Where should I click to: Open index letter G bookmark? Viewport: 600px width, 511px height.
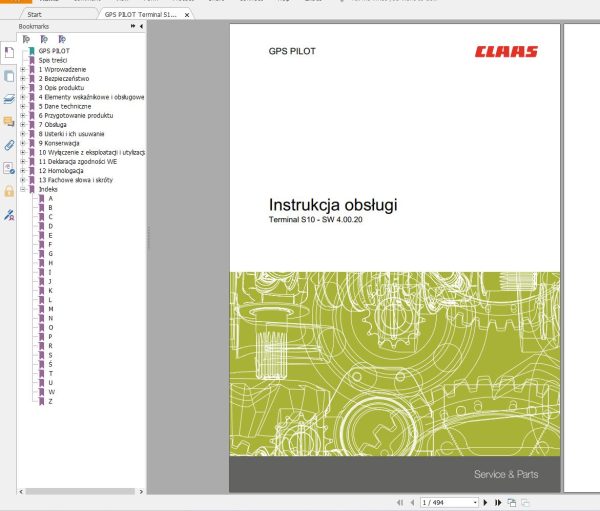(51, 253)
